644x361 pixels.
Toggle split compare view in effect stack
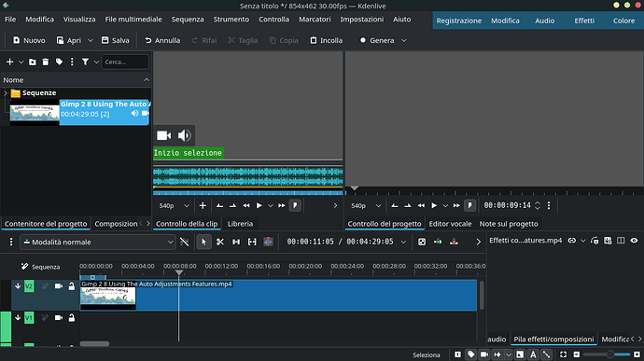621,241
